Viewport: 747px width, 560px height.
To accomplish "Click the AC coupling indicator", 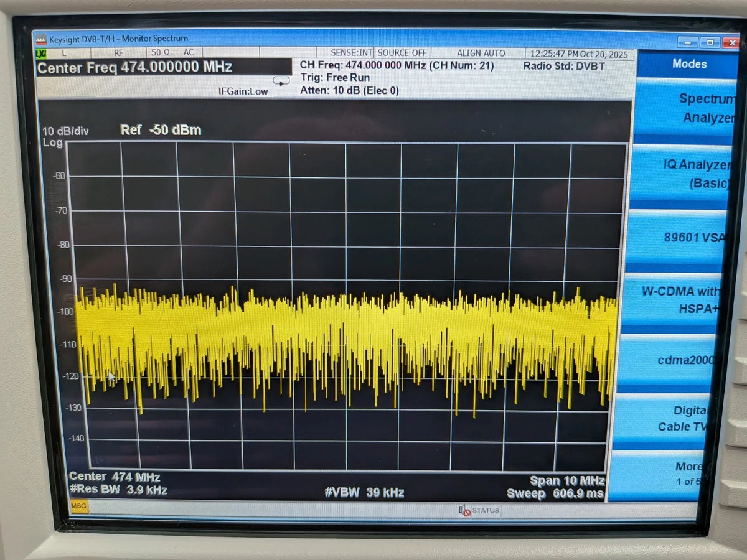I will tap(189, 53).
